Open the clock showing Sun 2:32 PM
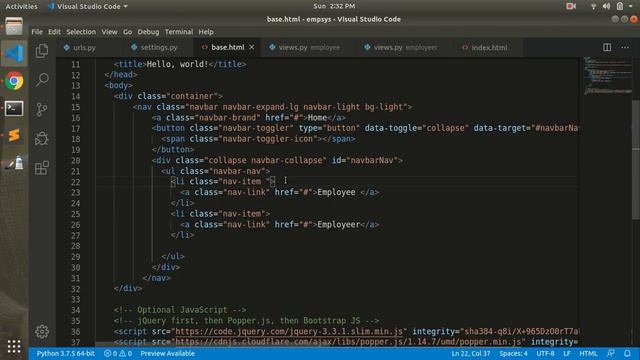The image size is (640, 360). [334, 6]
